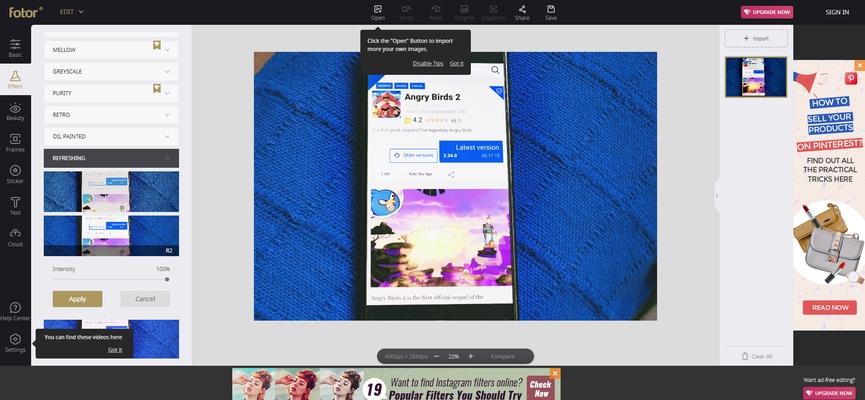Open the Basic adjustments panel
The image size is (865, 400).
point(15,49)
